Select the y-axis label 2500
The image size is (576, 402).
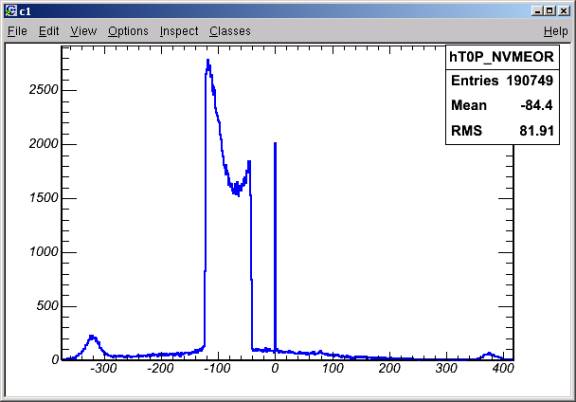click(x=44, y=90)
